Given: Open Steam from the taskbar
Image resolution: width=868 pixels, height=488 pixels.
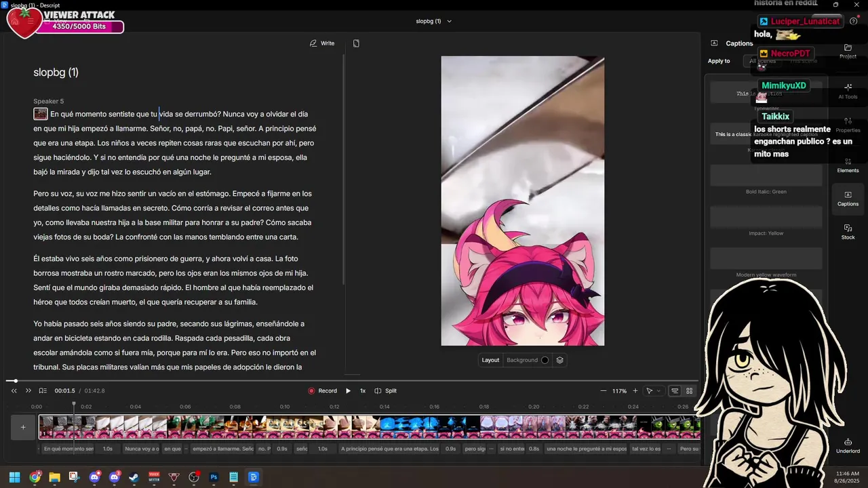Looking at the screenshot, I should 134,477.
